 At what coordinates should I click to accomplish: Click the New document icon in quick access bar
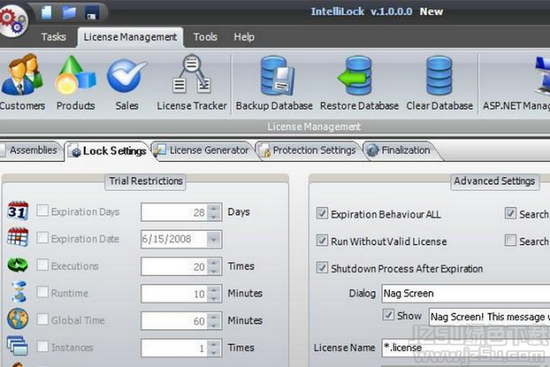(46, 12)
